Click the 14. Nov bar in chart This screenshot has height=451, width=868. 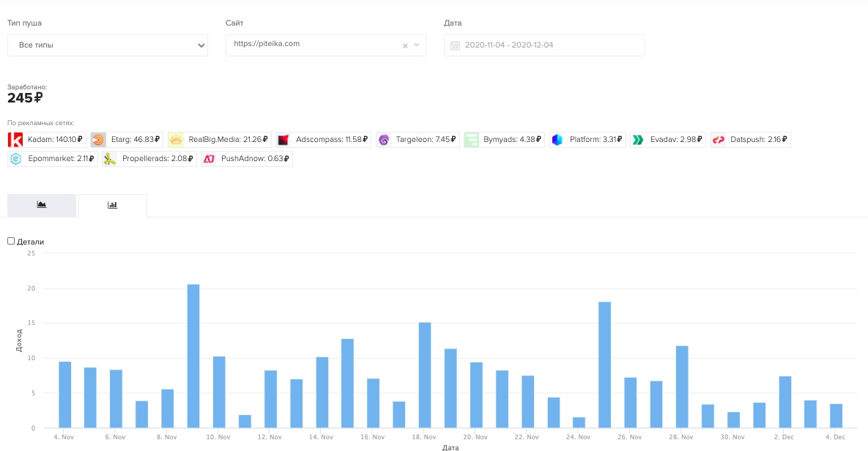[322, 392]
